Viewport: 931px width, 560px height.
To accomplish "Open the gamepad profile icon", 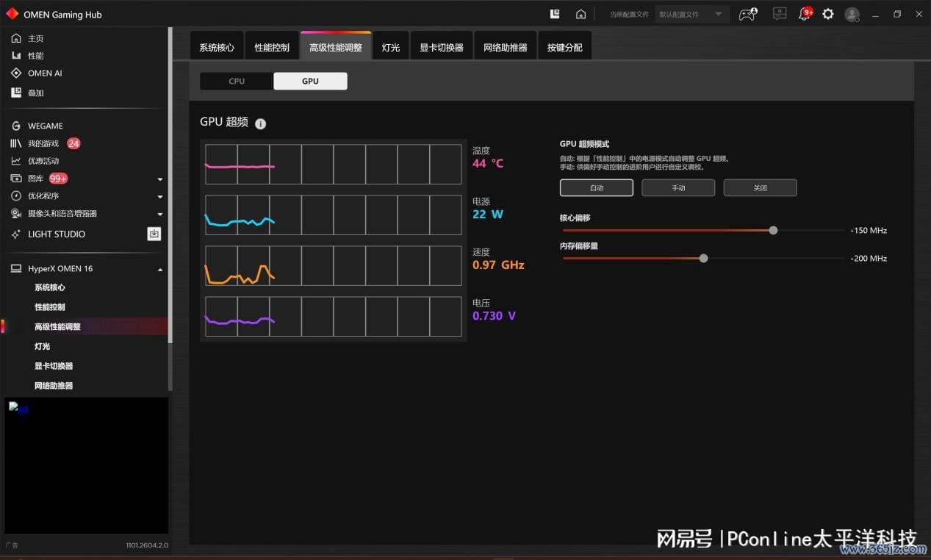I will point(748,14).
